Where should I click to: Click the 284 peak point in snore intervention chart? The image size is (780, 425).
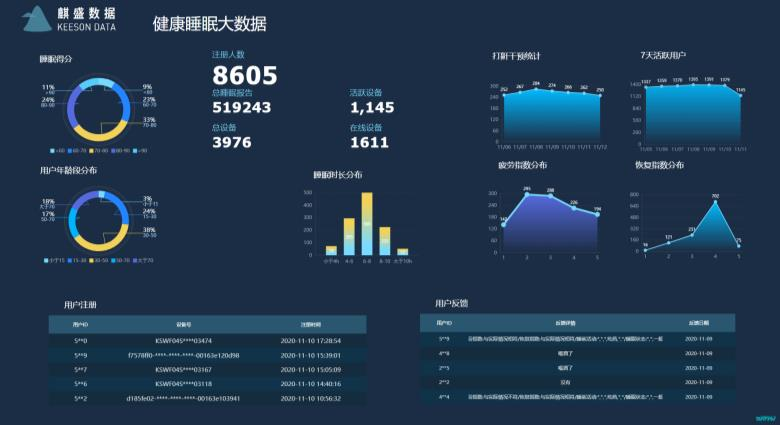[x=536, y=89]
